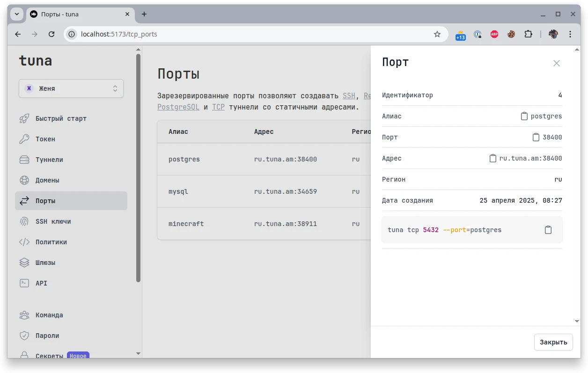Click the SSH ключи fingerprint icon
Image resolution: width=588 pixels, height=373 pixels.
point(24,221)
